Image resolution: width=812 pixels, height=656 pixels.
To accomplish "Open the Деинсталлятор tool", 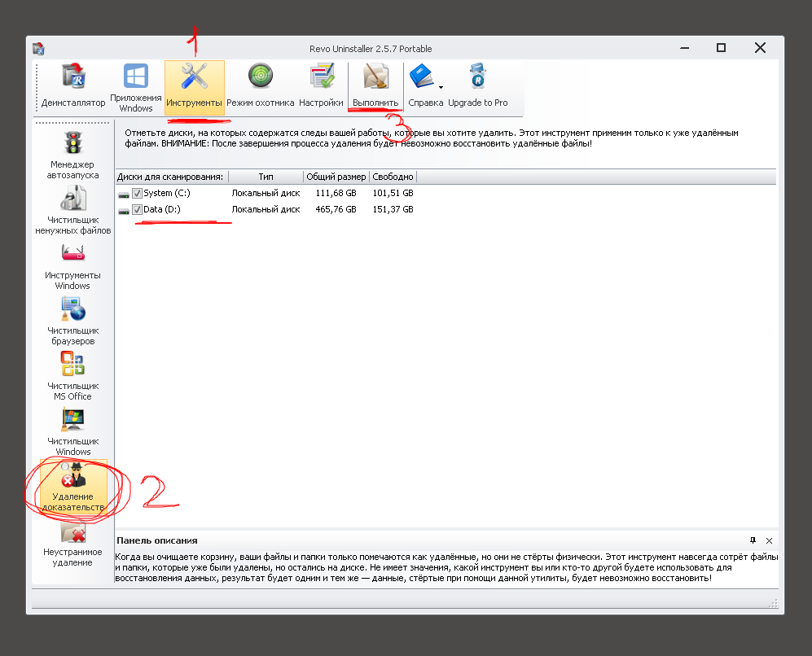I will [73, 86].
